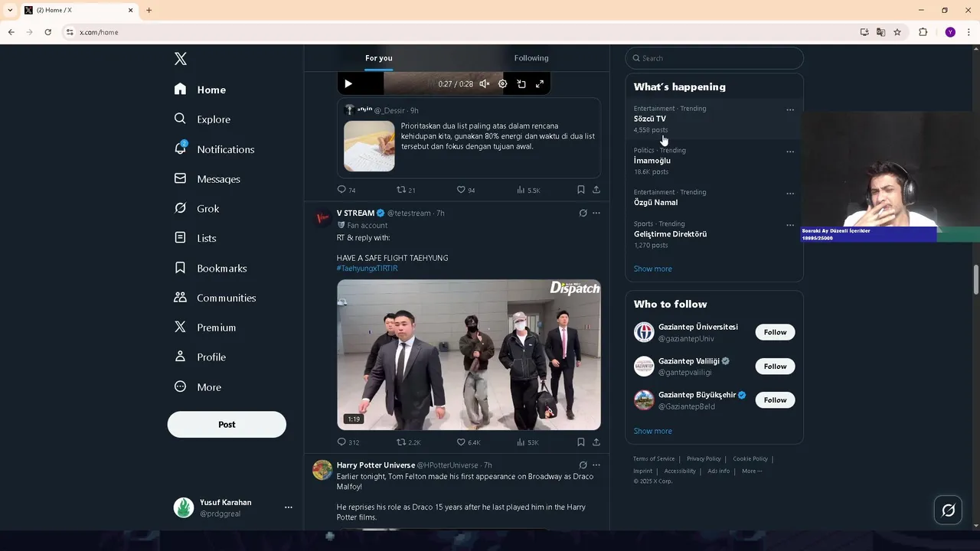Open video settings gear
The height and width of the screenshot is (551, 980).
[x=503, y=84]
